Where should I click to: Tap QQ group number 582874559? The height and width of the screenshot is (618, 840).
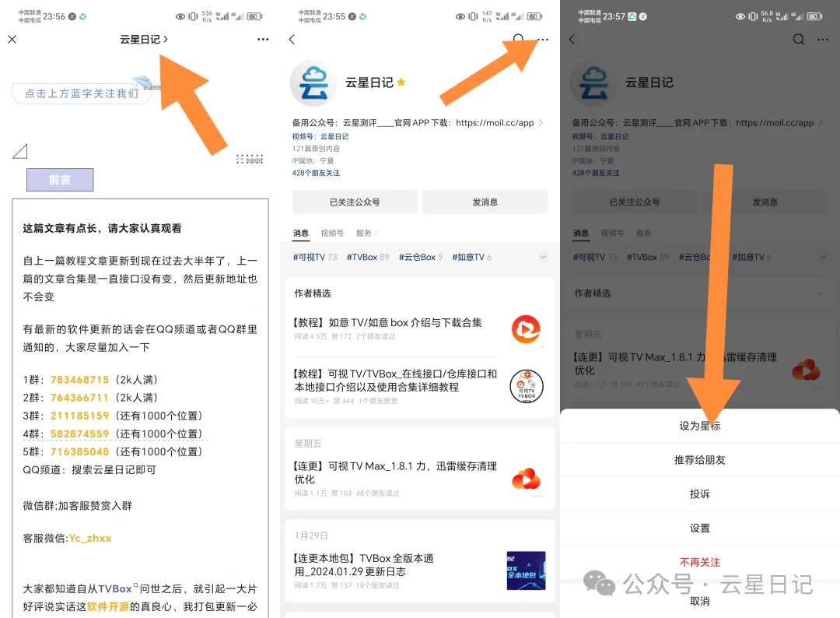pyautogui.click(x=80, y=434)
